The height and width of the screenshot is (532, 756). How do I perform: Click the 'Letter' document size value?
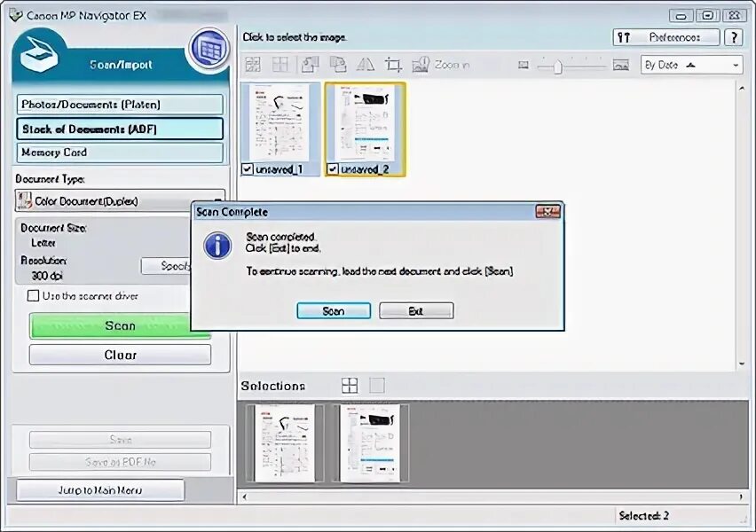point(43,243)
